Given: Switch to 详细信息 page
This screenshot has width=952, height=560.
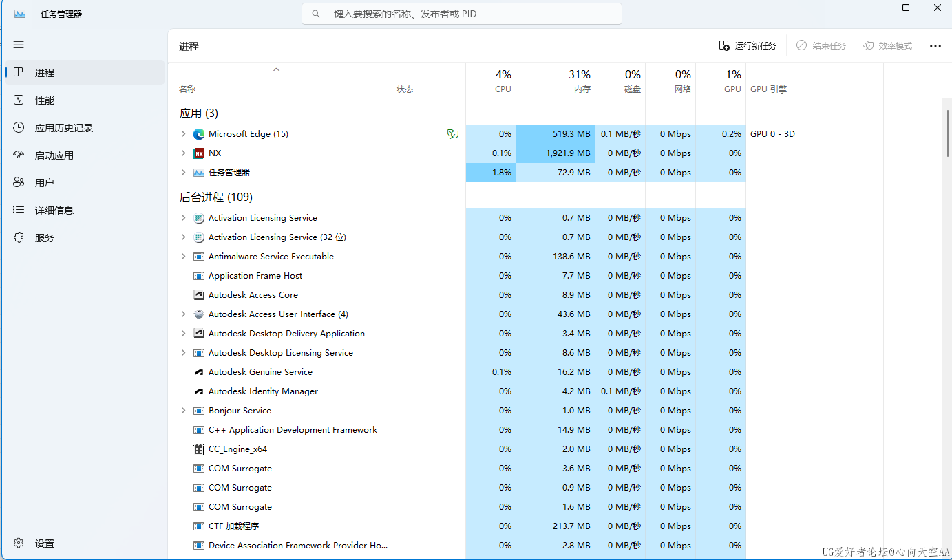Looking at the screenshot, I should [85, 210].
